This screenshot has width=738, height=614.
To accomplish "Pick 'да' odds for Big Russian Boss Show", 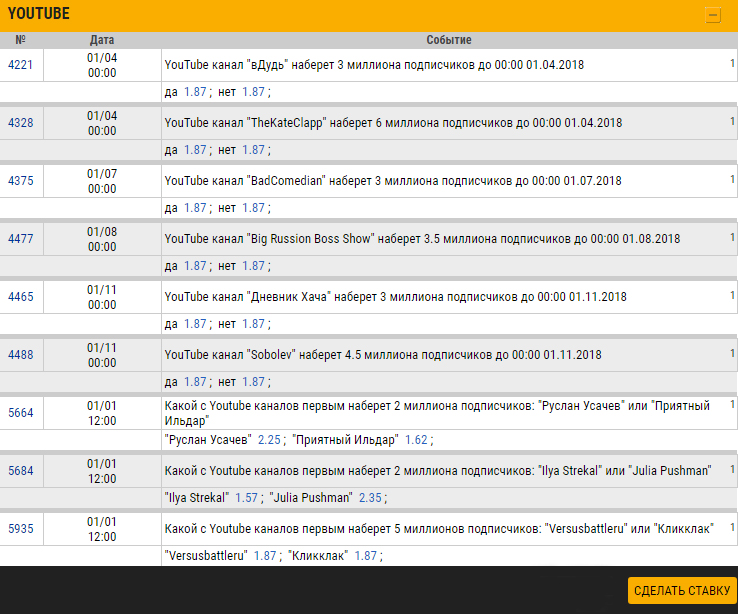I will point(195,266).
